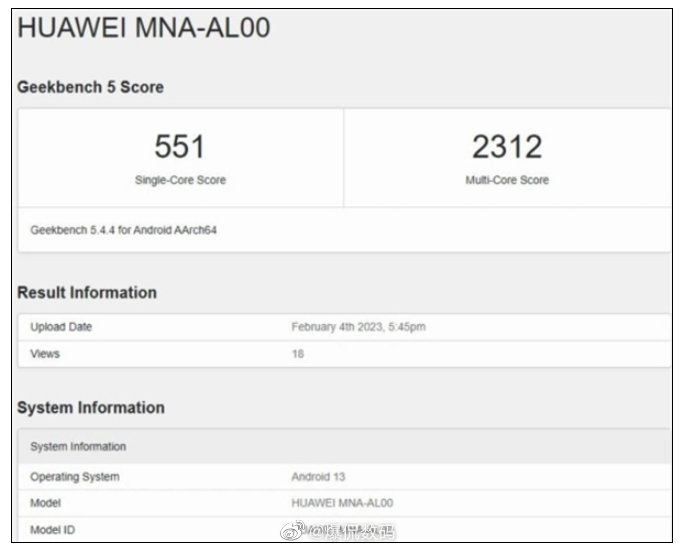Image resolution: width=680 pixels, height=549 pixels.
Task: Select the HUAWEI MNA-AL00 model value in table
Action: (x=342, y=503)
